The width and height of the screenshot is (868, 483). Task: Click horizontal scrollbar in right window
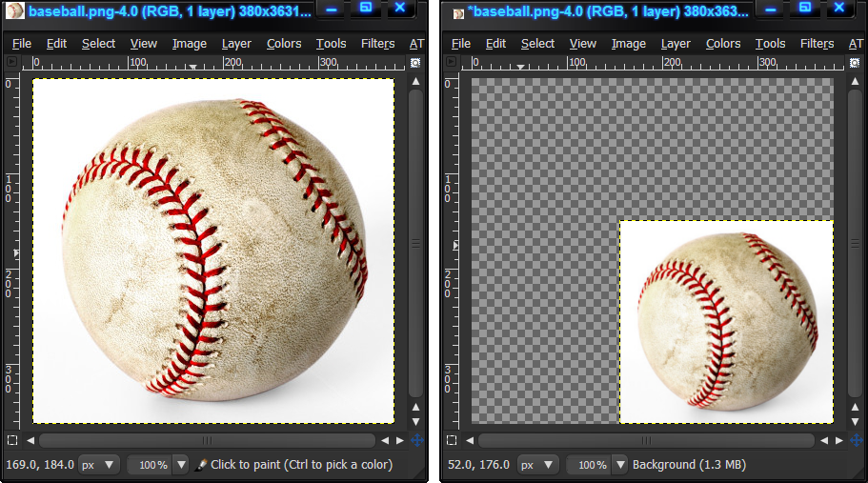647,440
